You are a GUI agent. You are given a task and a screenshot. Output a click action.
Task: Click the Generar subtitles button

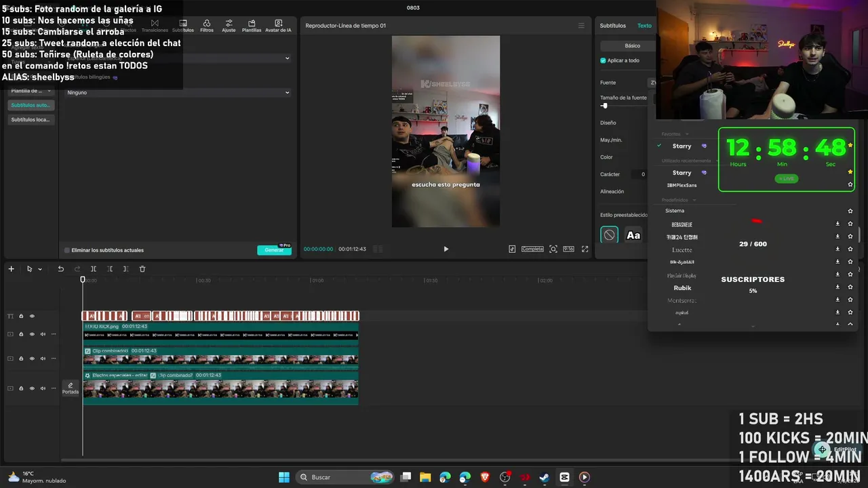274,250
